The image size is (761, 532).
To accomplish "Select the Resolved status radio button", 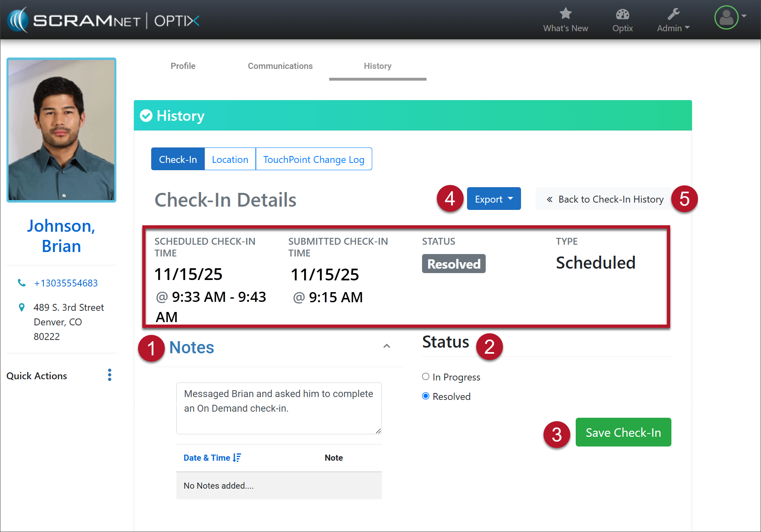I will point(426,396).
